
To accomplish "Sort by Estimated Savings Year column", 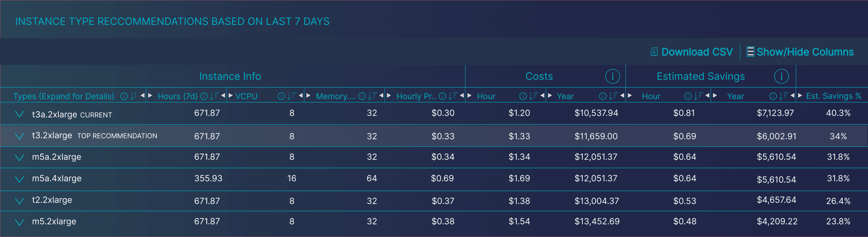I will pos(784,96).
